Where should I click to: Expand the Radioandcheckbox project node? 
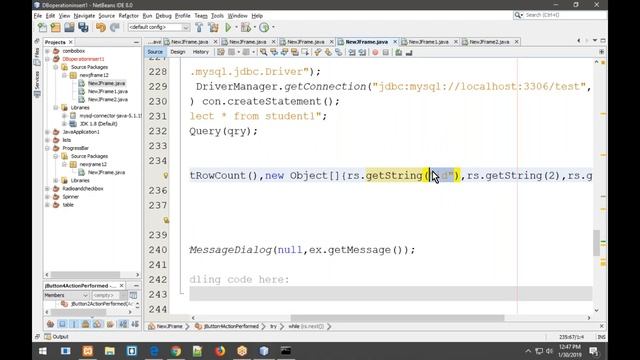pos(47,189)
